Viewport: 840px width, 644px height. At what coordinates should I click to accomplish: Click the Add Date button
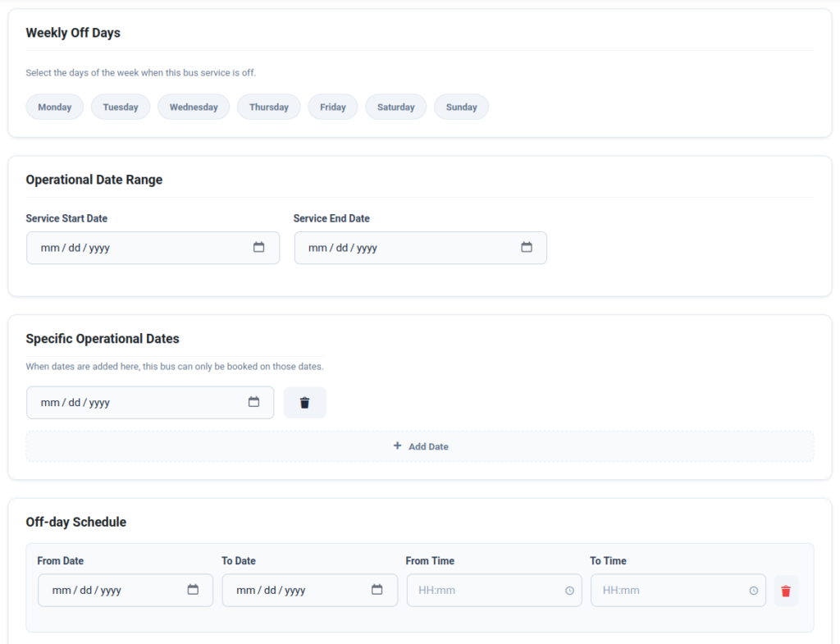click(x=420, y=446)
